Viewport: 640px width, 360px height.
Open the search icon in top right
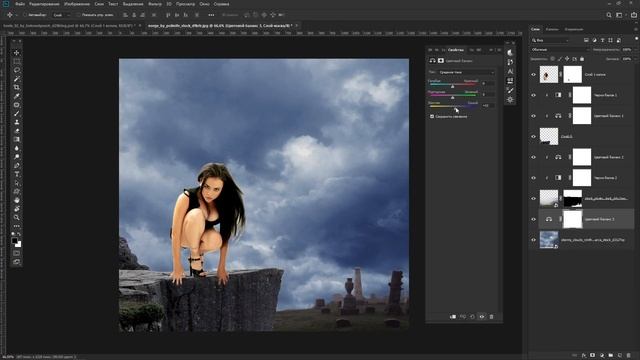(x=609, y=15)
